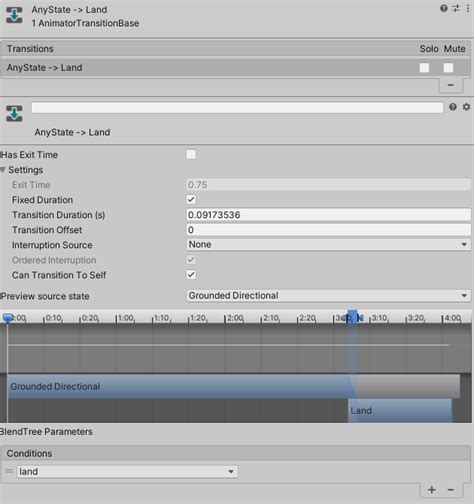The height and width of the screenshot is (504, 474).
Task: Click the transition icon beside the AnyState -> Land header
Action: 14,15
